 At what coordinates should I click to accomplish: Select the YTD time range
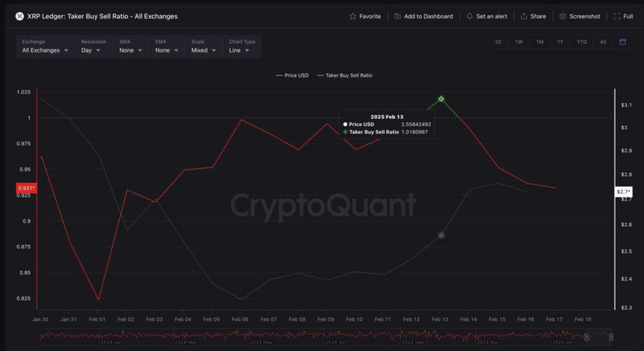pos(582,42)
